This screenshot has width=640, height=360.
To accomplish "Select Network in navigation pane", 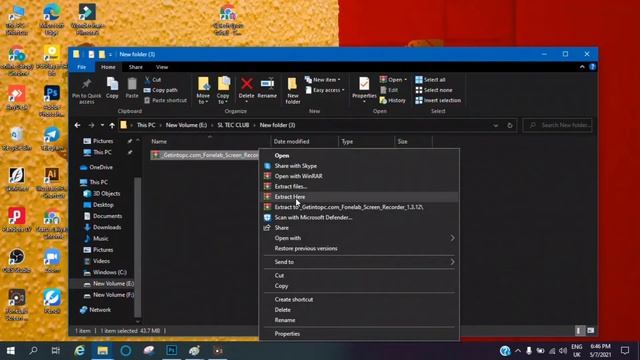I will 96,310.
